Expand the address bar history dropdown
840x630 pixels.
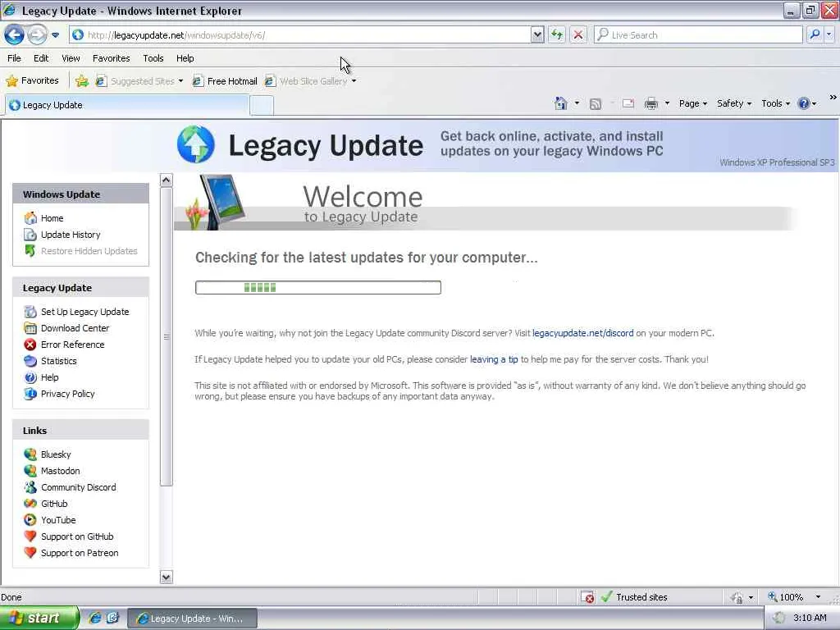click(x=537, y=34)
